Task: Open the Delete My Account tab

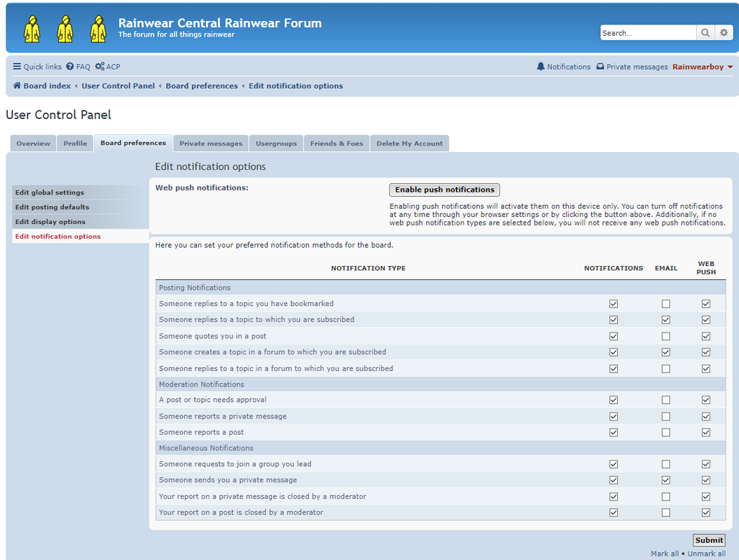Action: click(x=410, y=143)
